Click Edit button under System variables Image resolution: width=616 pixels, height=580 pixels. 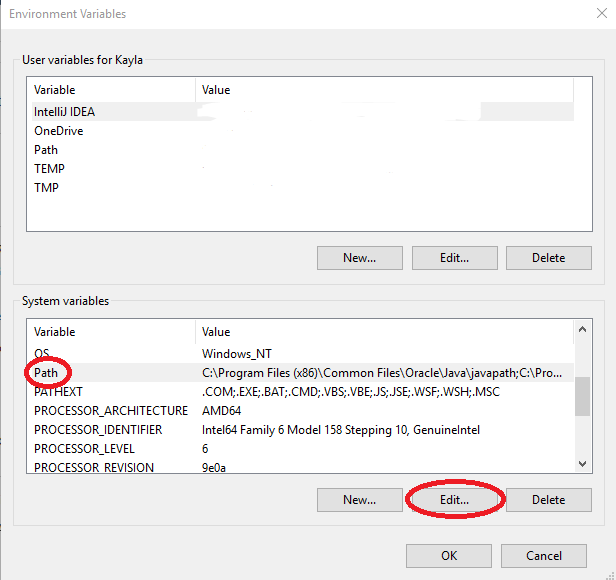454,499
